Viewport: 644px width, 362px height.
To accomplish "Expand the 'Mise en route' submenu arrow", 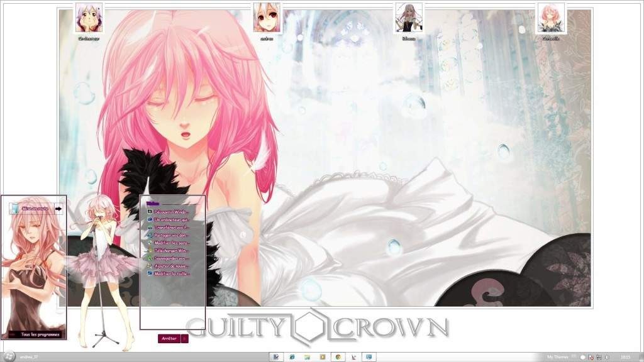I will [58, 208].
